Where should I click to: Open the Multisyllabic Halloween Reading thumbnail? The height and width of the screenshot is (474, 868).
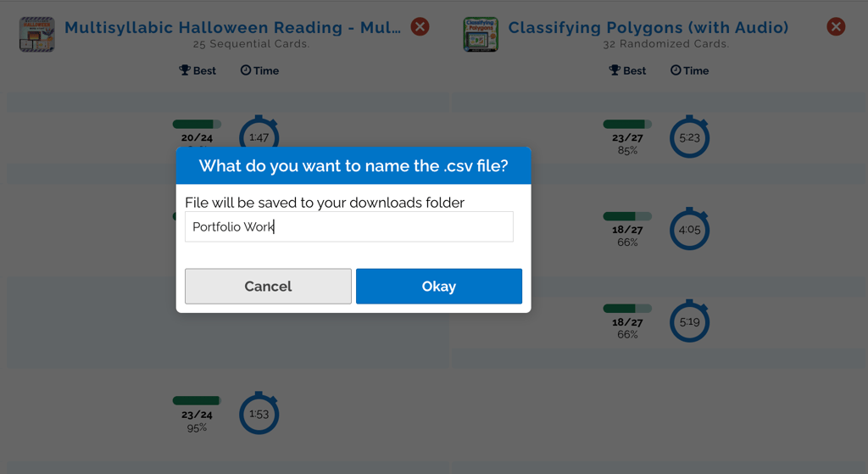click(37, 35)
